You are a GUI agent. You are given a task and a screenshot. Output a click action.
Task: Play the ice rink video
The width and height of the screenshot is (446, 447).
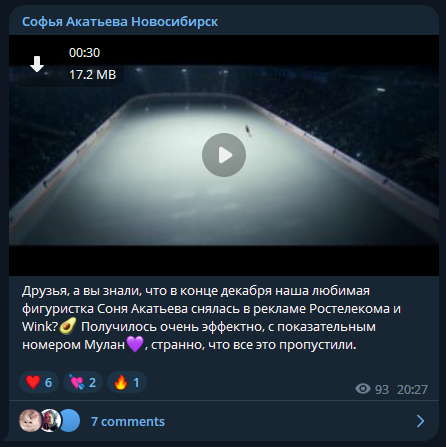pyautogui.click(x=224, y=155)
